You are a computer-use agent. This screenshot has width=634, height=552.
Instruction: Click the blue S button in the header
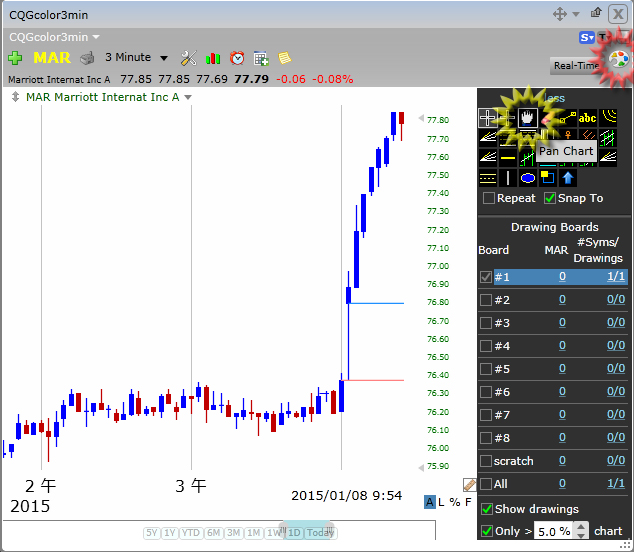587,38
